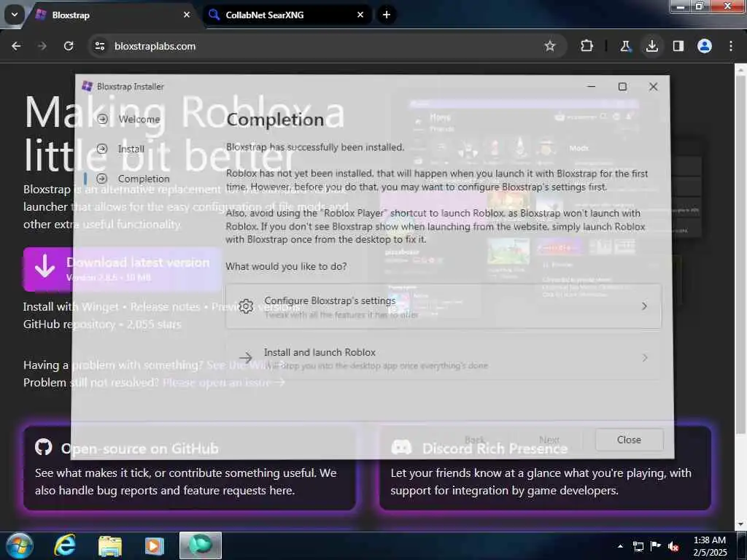Image resolution: width=747 pixels, height=560 pixels.
Task: Open the browser profile avatar
Action: click(704, 46)
